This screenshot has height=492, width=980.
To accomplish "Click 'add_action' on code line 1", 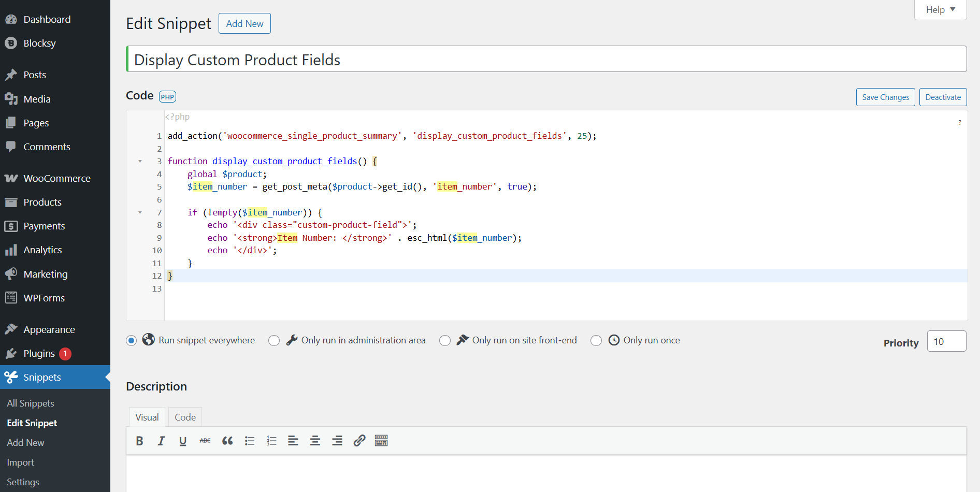I will point(193,136).
